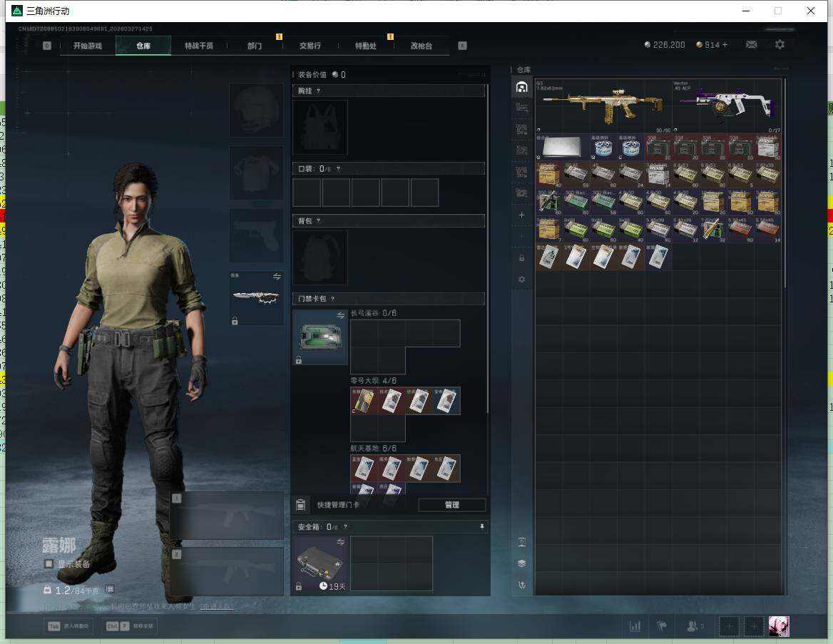This screenshot has width=833, height=644.
Task: Switch to 仓库 tab
Action: [143, 46]
